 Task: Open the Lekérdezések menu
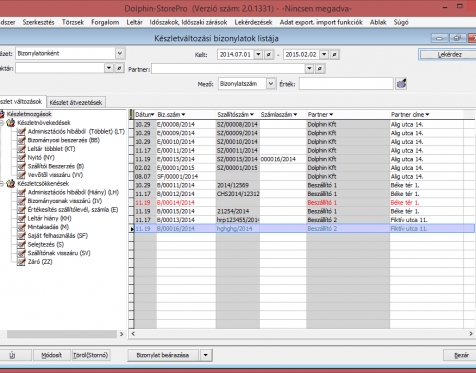[253, 22]
